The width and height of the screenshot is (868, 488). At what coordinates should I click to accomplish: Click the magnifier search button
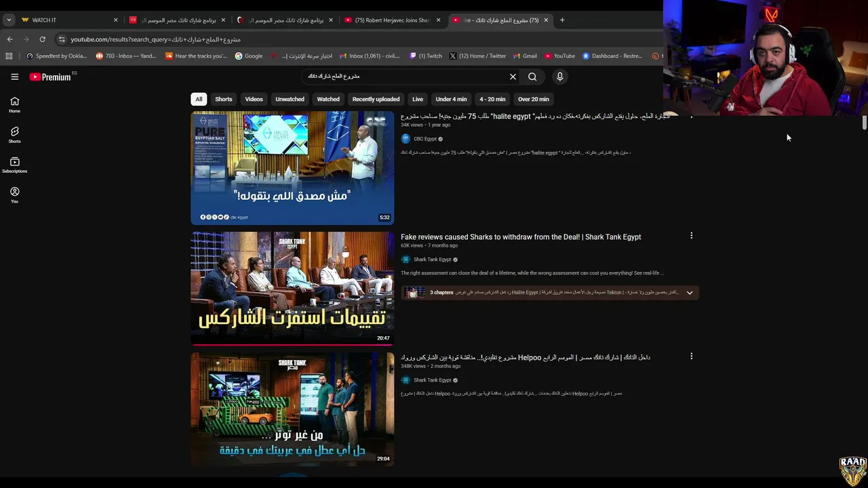532,77
